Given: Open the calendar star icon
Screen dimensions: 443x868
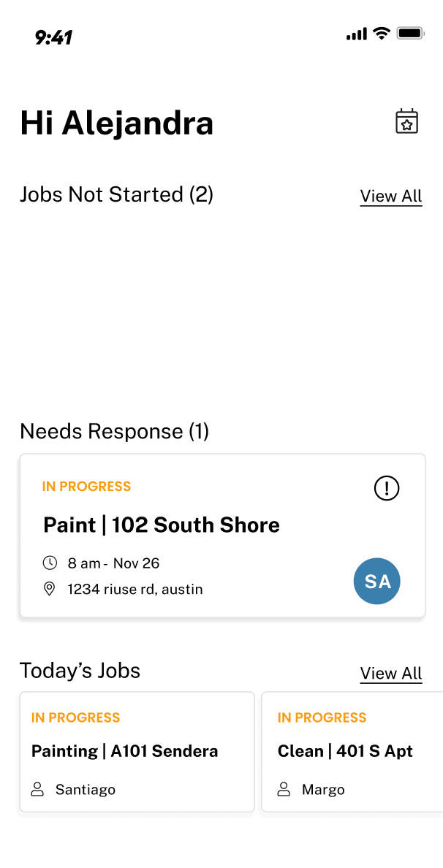Looking at the screenshot, I should 406,122.
